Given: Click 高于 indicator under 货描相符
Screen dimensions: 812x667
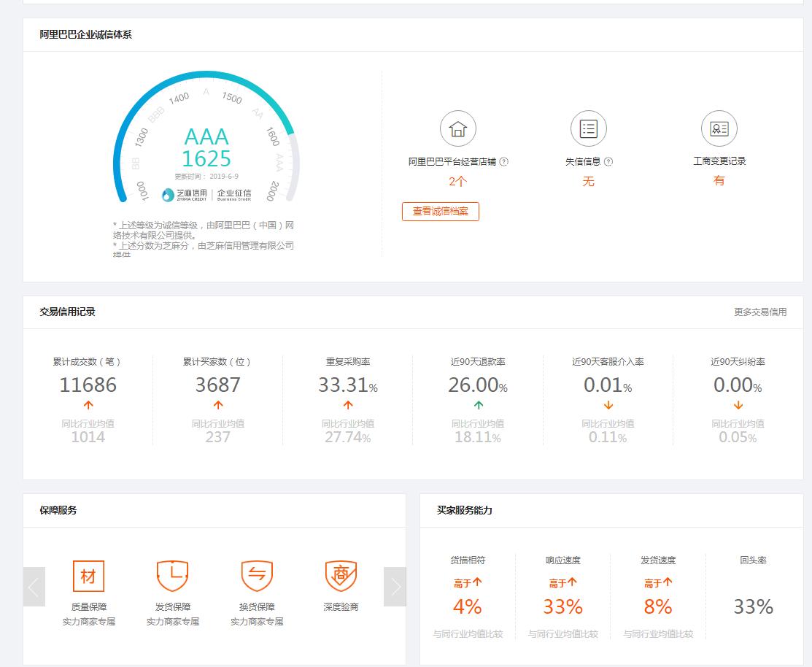Looking at the screenshot, I should [468, 583].
